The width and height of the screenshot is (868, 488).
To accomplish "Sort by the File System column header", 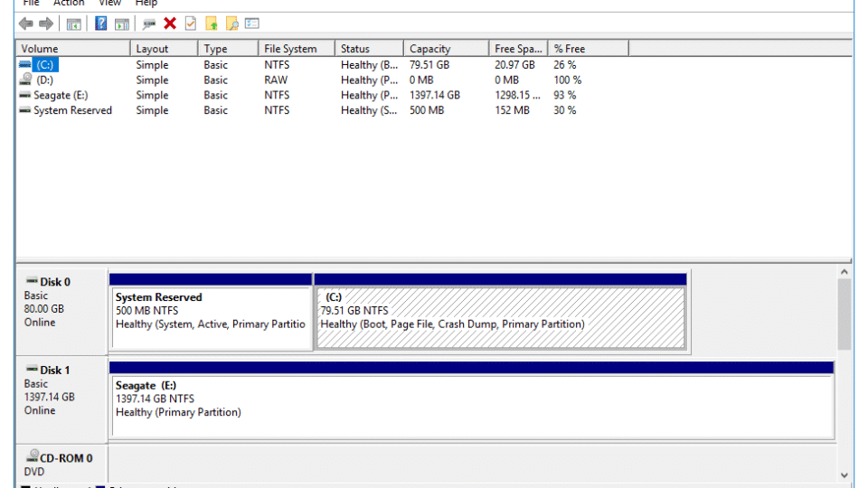I will (x=290, y=49).
